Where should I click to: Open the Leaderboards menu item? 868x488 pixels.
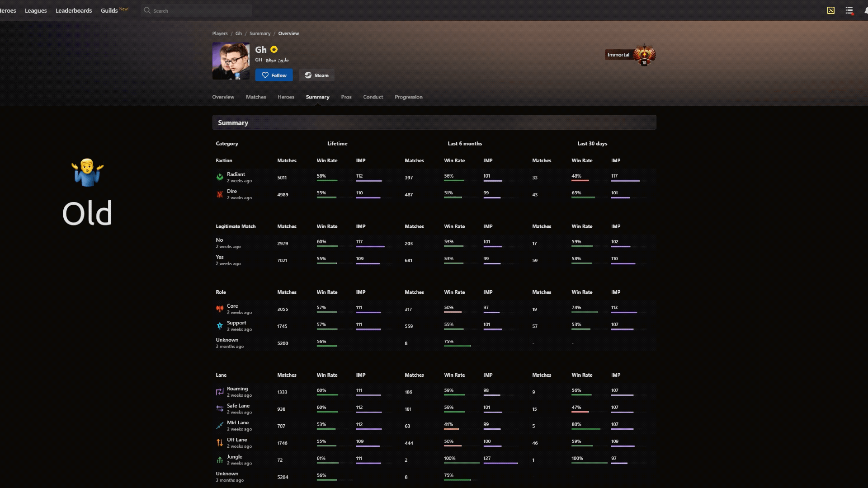pos(74,10)
